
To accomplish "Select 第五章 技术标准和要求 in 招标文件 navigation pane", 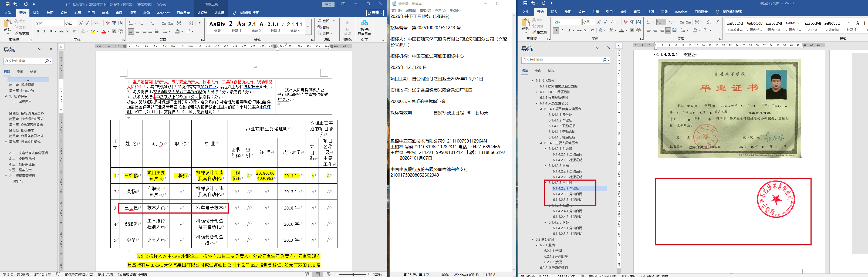I will [x=26, y=119].
